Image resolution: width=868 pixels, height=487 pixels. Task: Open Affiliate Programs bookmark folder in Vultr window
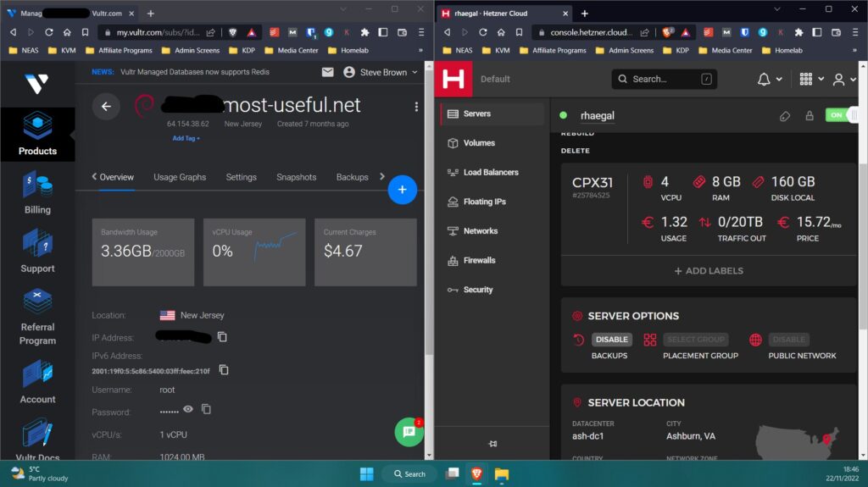[119, 50]
